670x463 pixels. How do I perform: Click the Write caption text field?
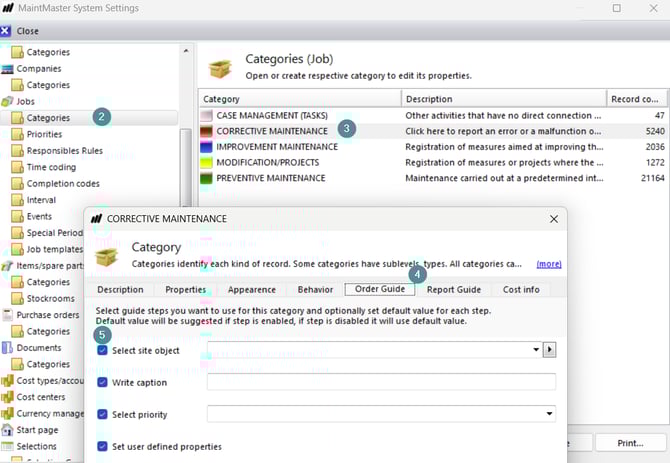(x=381, y=382)
